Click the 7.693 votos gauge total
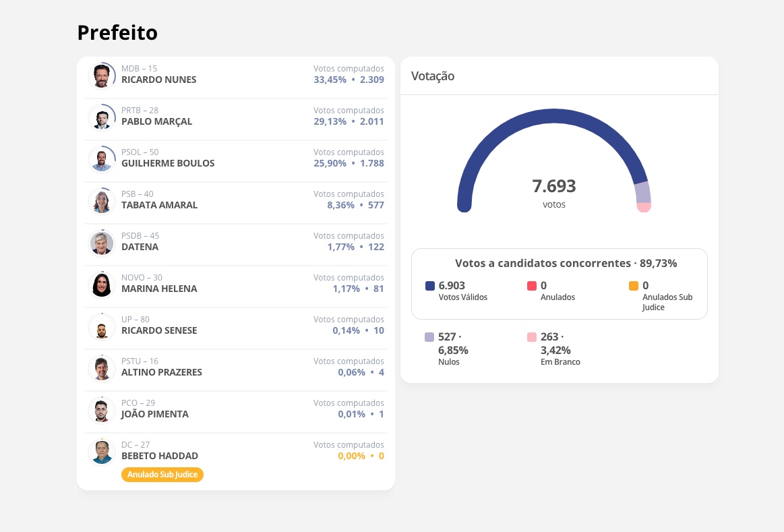This screenshot has width=784, height=532. [x=554, y=187]
